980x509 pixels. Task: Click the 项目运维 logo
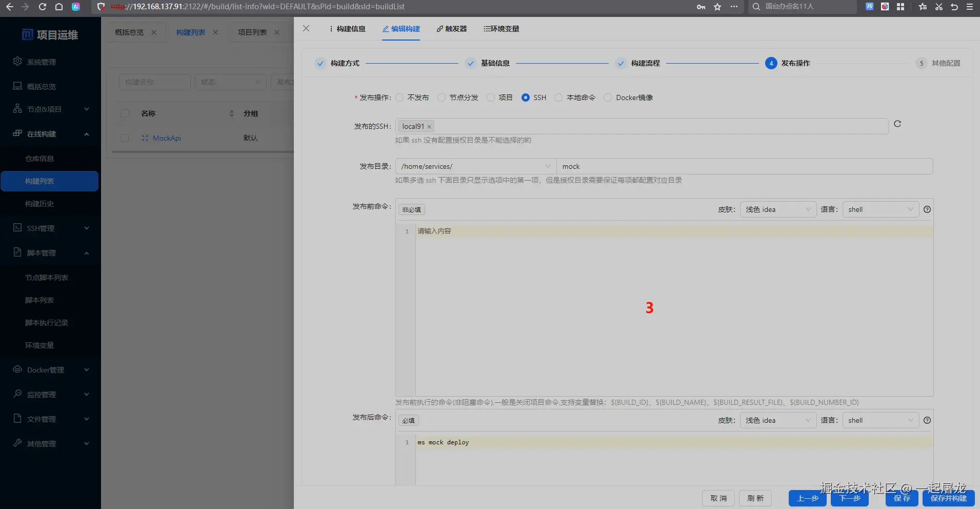point(50,35)
